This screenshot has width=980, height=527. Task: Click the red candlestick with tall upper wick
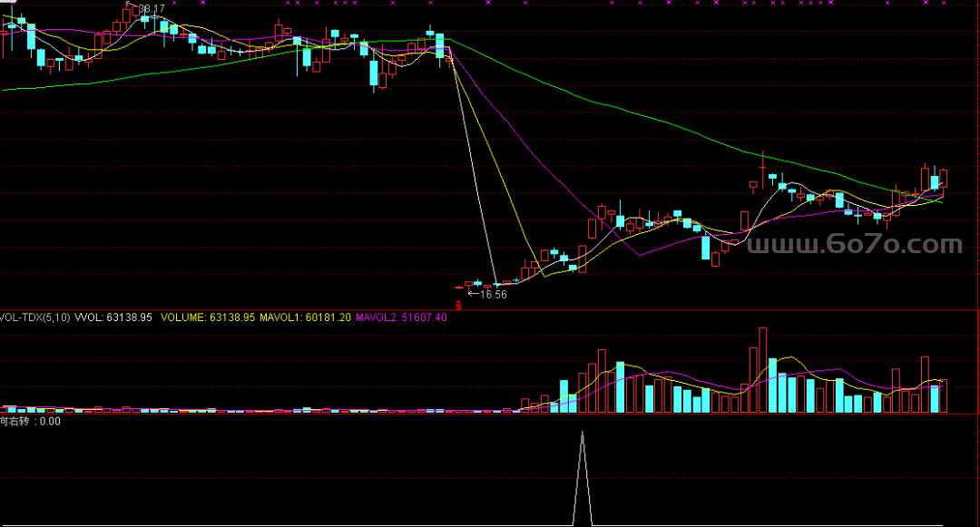coord(763,172)
